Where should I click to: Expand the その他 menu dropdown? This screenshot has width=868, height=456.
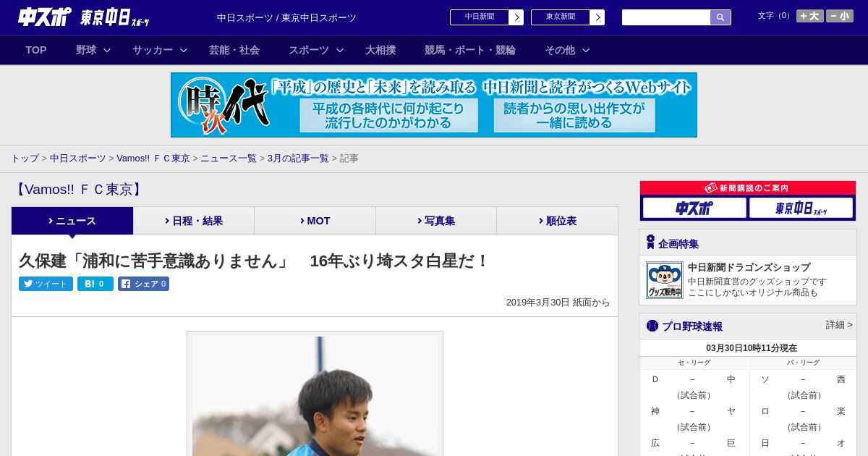point(567,50)
